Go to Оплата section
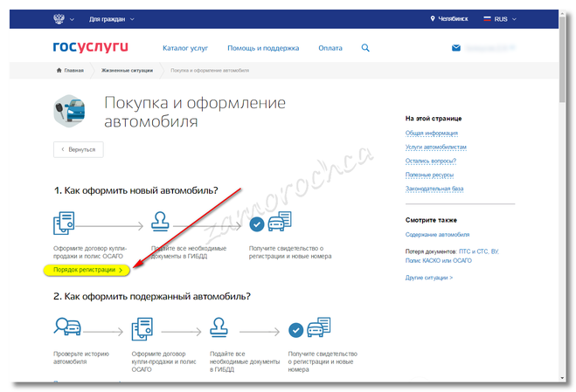The width and height of the screenshot is (576, 392). 330,48
